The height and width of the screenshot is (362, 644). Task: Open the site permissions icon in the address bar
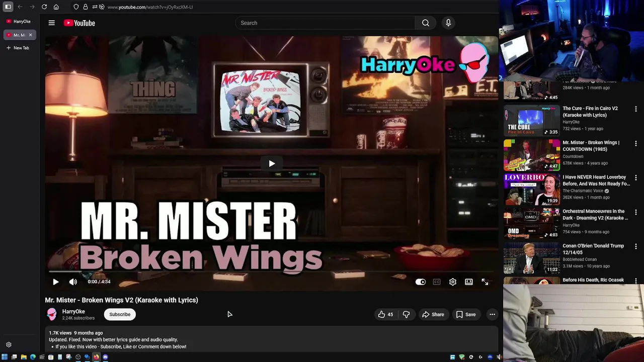94,7
